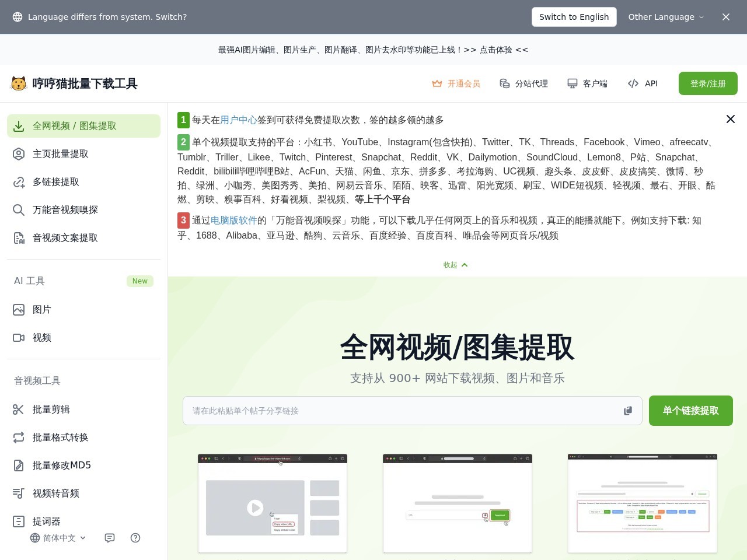Click the 批量格式转换 convert arrows icon
This screenshot has width=747, height=560.
[19, 437]
